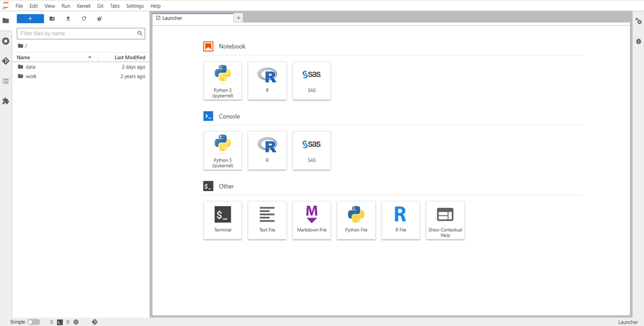Click the "2 years ago" modified value
The image size is (644, 326).
133,76
